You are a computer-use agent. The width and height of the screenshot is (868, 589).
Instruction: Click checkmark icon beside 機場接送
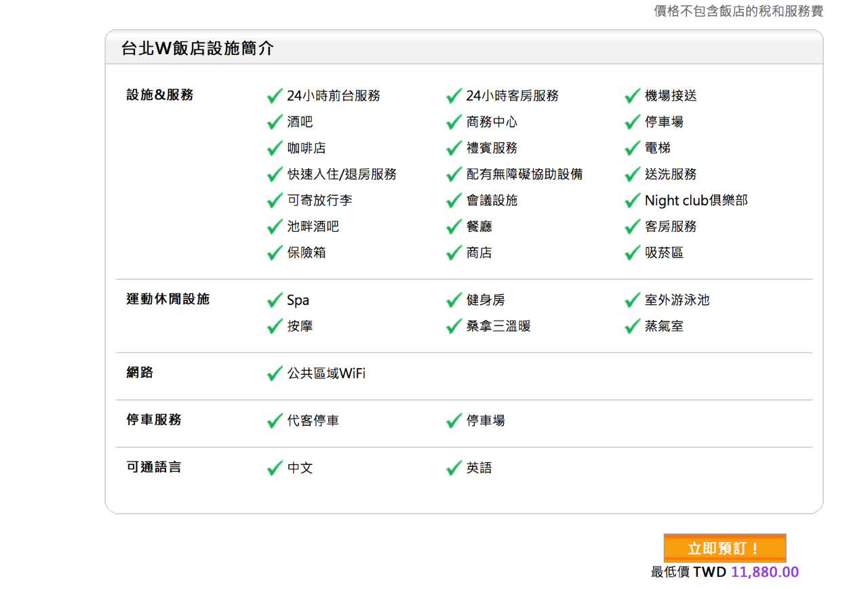click(x=632, y=96)
